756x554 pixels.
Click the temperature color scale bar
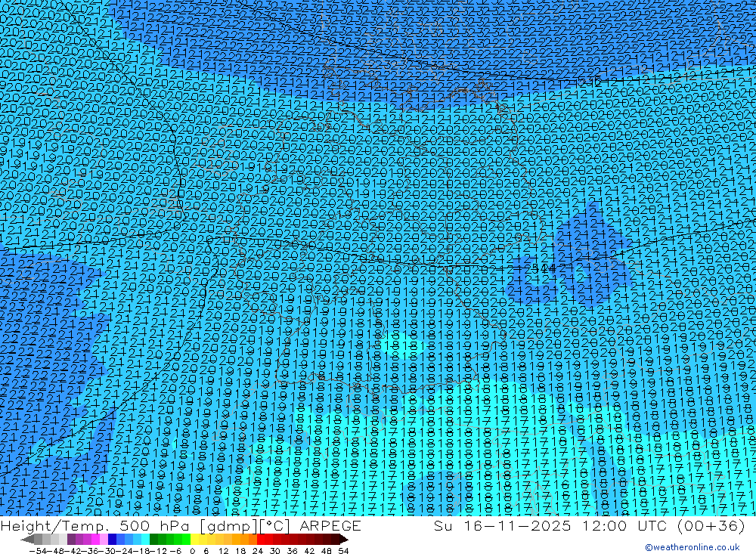coord(184,539)
